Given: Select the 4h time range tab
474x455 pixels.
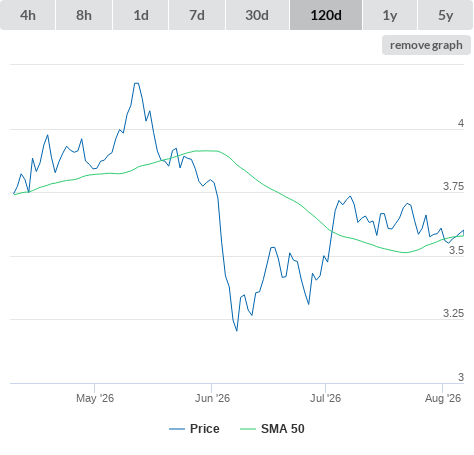Looking at the screenshot, I should pyautogui.click(x=28, y=15).
